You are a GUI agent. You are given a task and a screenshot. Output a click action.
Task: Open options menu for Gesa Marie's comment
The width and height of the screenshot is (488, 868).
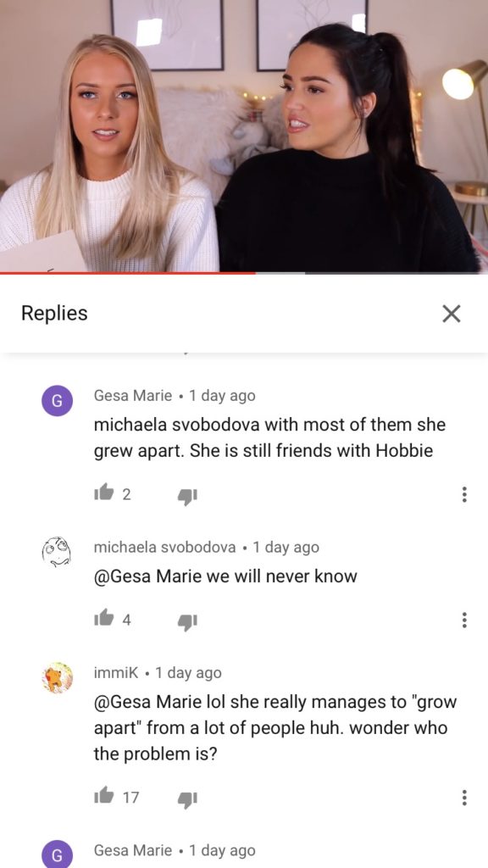(x=464, y=494)
